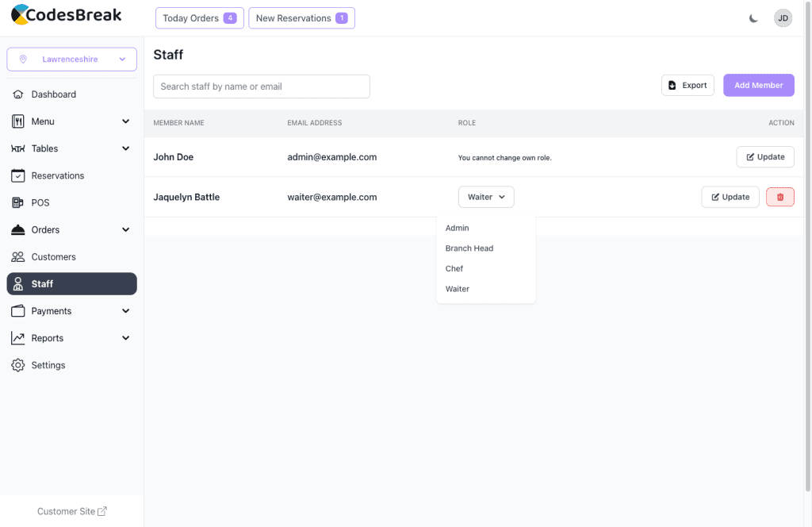The height and width of the screenshot is (527, 812).
Task: Click the Customers people icon
Action: point(18,257)
